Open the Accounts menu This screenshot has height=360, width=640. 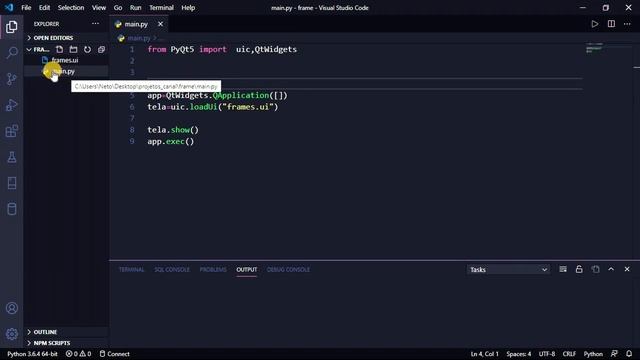[x=12, y=308]
